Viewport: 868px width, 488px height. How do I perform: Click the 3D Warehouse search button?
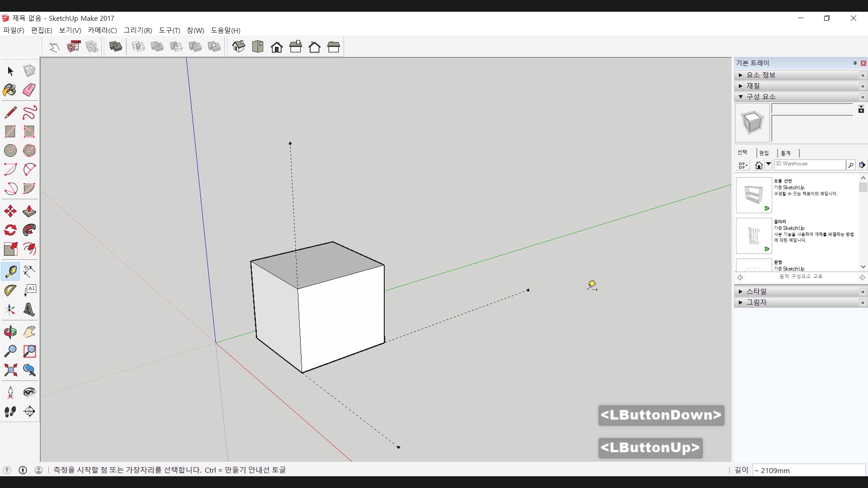click(850, 165)
